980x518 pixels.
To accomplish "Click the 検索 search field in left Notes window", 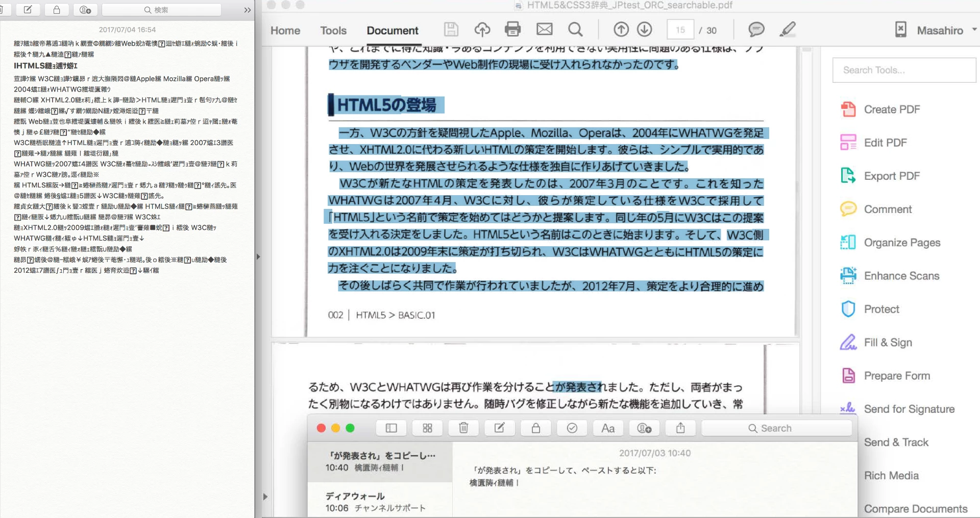I will click(x=162, y=10).
